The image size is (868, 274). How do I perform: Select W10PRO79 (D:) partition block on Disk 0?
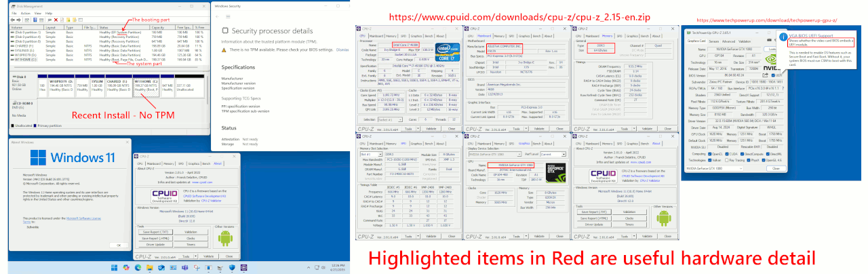tap(61, 86)
